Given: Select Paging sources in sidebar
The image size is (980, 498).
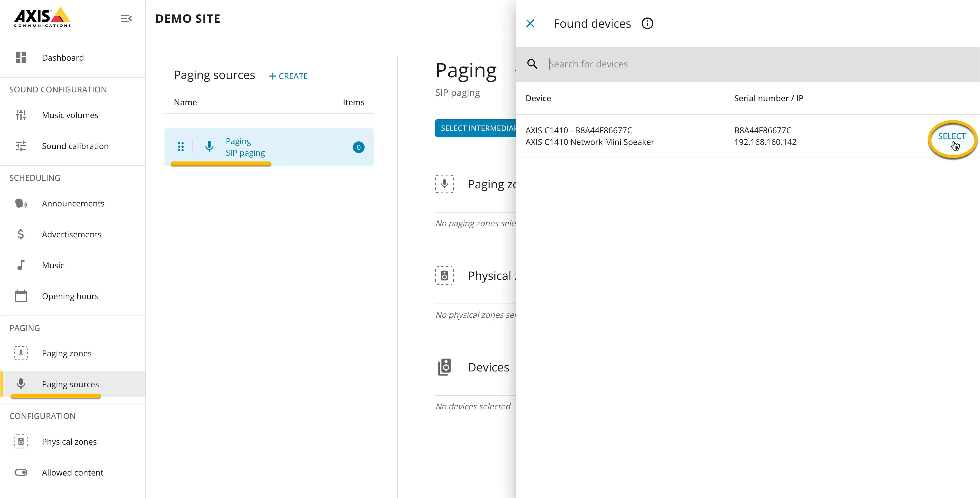Looking at the screenshot, I should [x=73, y=384].
